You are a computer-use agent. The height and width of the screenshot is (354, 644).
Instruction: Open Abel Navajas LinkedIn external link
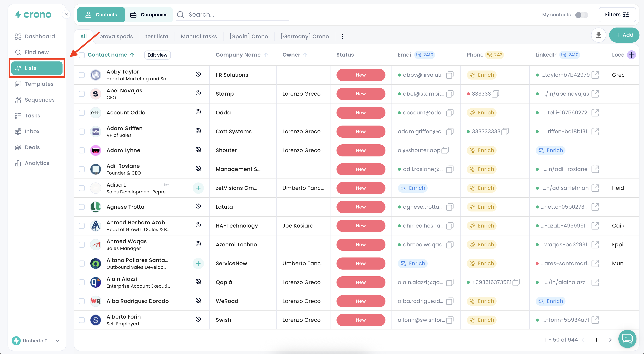pyautogui.click(x=595, y=94)
